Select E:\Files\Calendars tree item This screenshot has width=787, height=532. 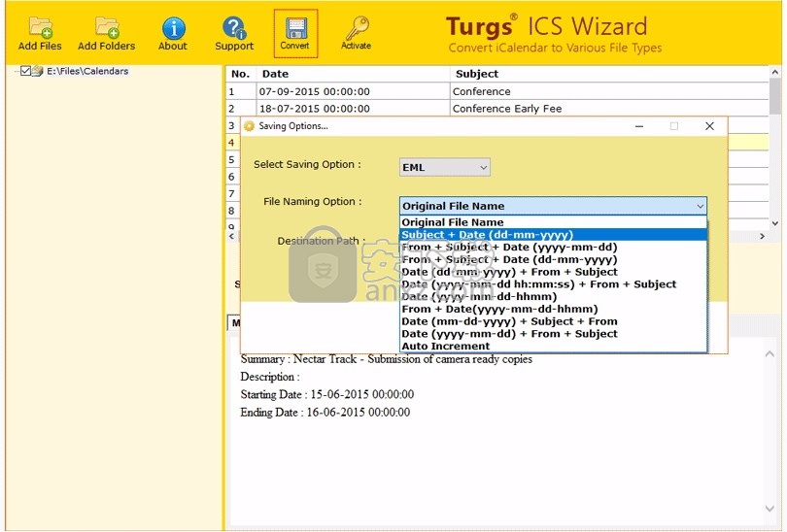coord(87,71)
